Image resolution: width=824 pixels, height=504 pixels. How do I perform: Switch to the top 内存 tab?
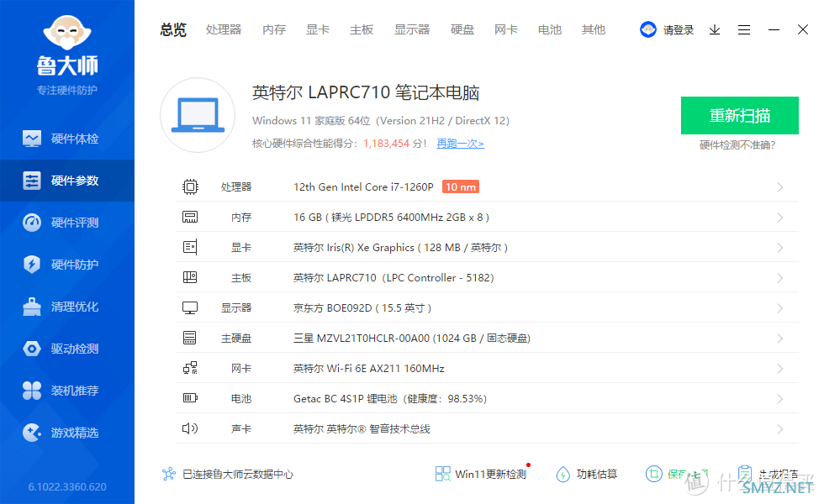coord(274,30)
